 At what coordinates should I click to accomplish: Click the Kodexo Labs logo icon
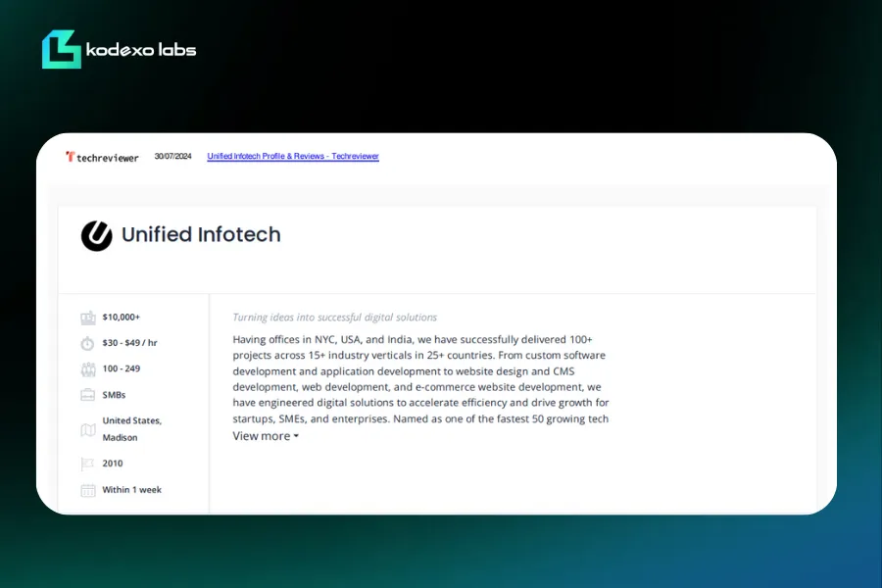pos(62,50)
